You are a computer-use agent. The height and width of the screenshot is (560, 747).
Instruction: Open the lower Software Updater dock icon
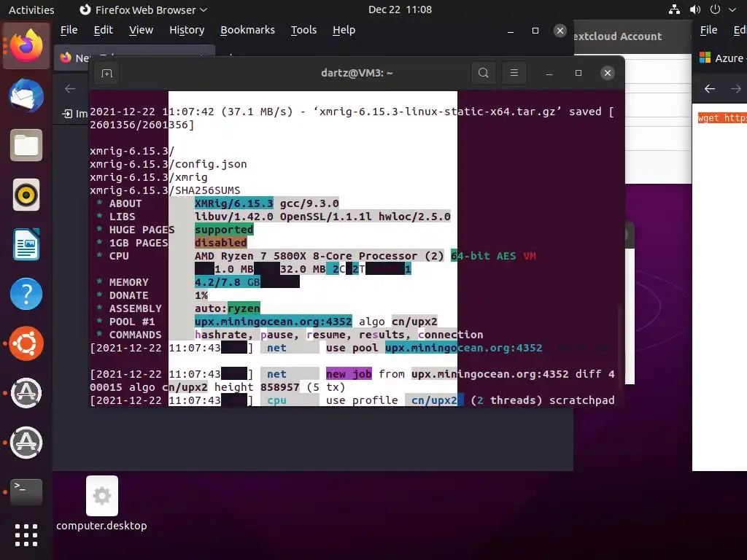[x=26, y=443]
